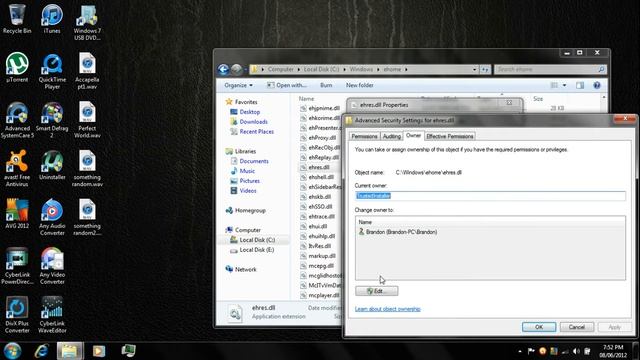Image resolution: width=640 pixels, height=360 pixels.
Task: Open DivX Plus Converter shortcut
Action: 17,314
